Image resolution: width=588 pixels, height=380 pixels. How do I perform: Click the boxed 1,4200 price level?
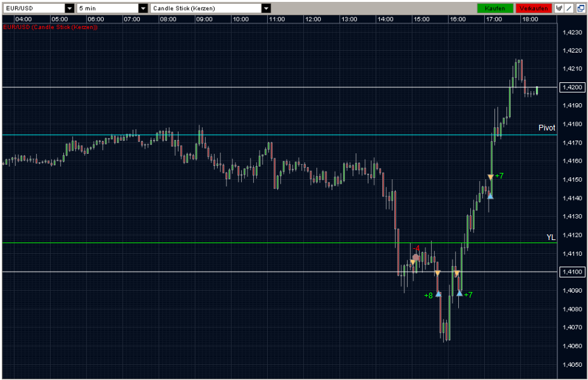[572, 87]
